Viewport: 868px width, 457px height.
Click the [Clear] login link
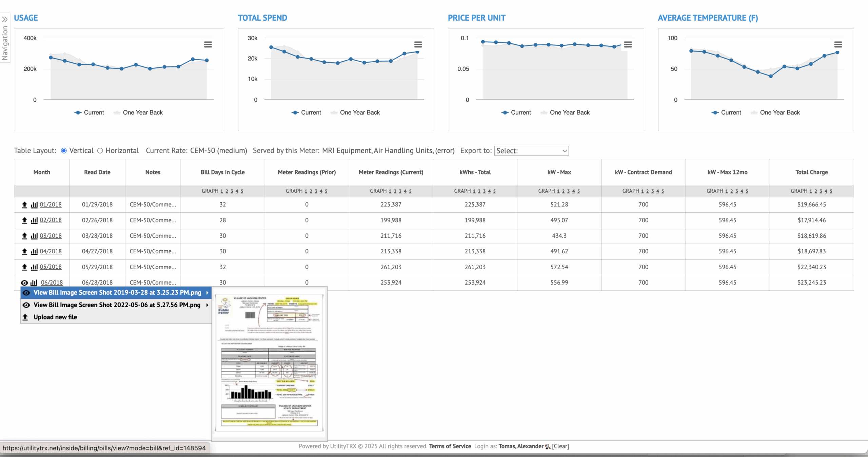(x=560, y=446)
